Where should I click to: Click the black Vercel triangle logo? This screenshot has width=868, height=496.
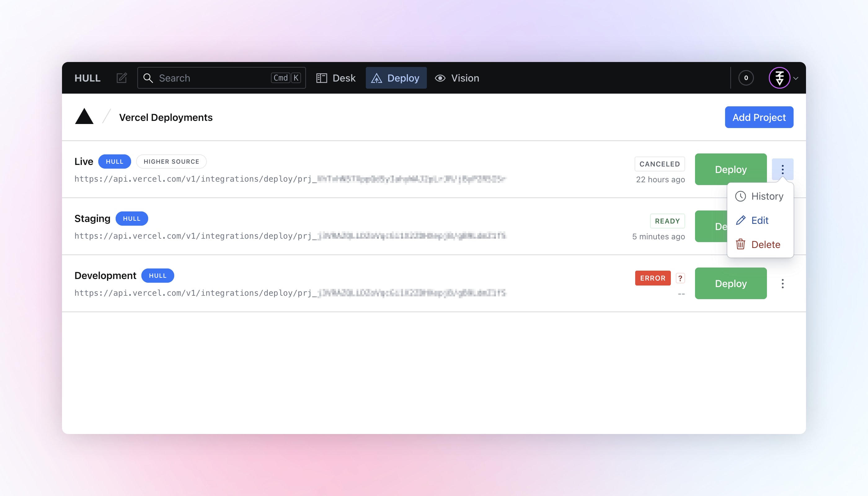[x=84, y=117]
